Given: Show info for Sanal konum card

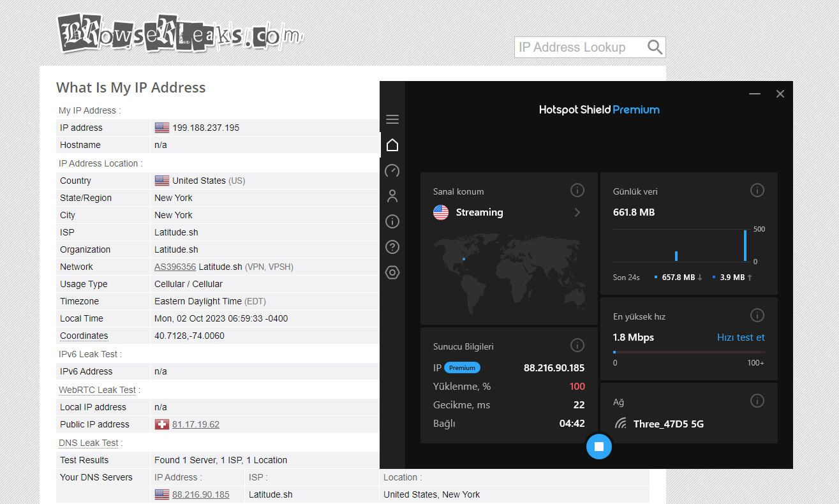Looking at the screenshot, I should (x=577, y=190).
